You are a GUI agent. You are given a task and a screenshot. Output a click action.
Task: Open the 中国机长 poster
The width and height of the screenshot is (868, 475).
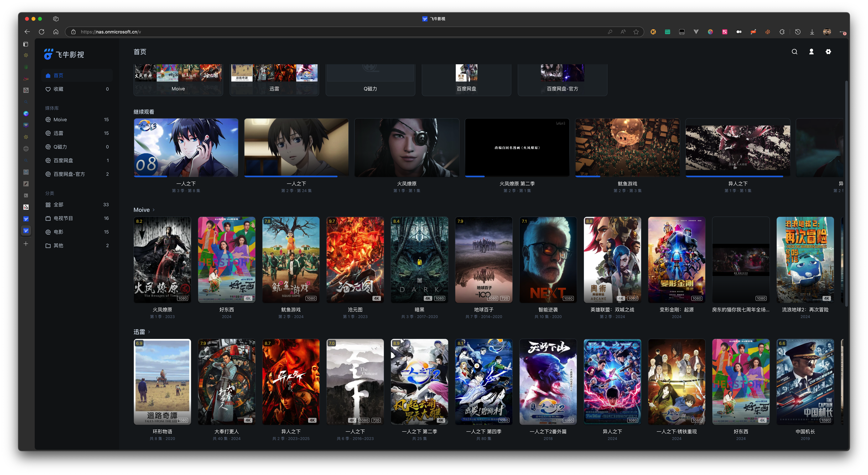(805, 382)
